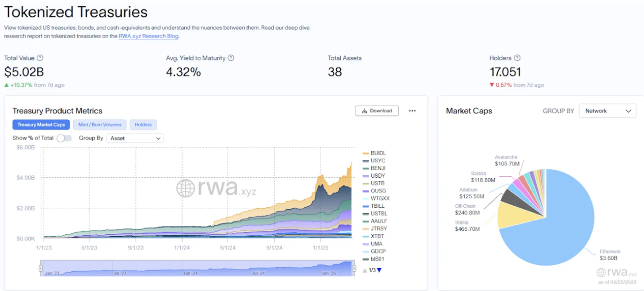644x291 pixels.
Task: Toggle the UMA legend series
Action: (x=372, y=244)
